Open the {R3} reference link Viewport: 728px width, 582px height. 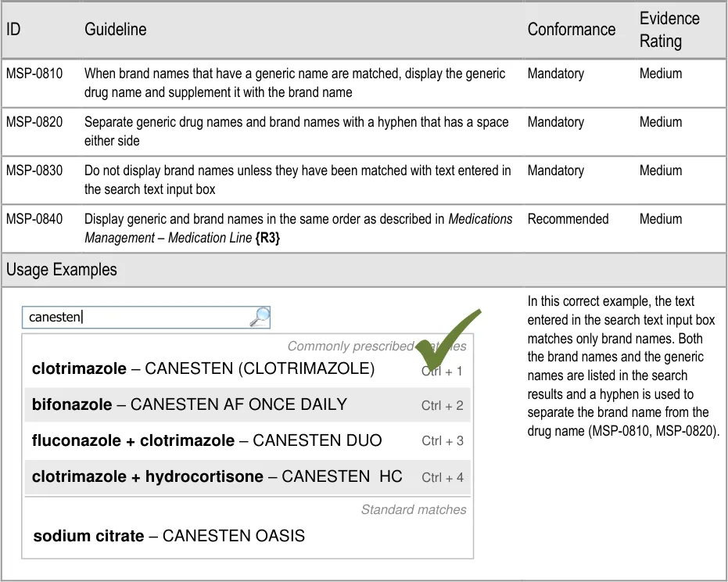tap(267, 238)
